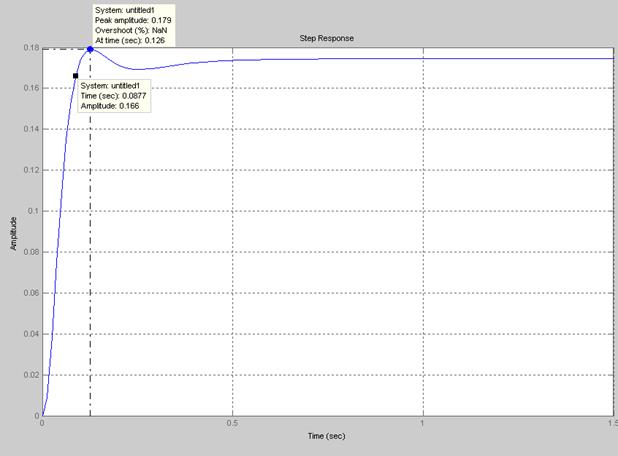Click the 0.08 tick label on y-axis
Screen dimensions: 618x456
coord(32,252)
